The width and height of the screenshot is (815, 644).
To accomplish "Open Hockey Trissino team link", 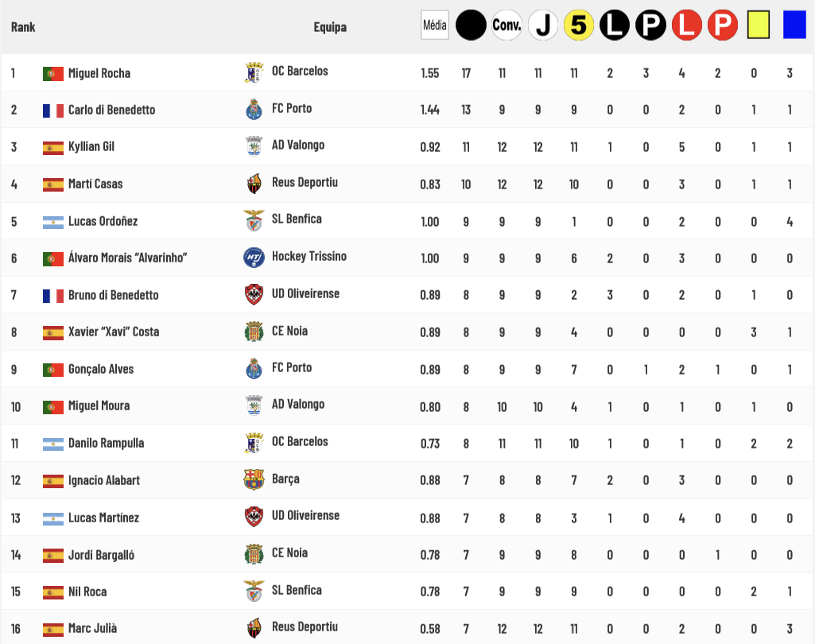I will (x=309, y=256).
